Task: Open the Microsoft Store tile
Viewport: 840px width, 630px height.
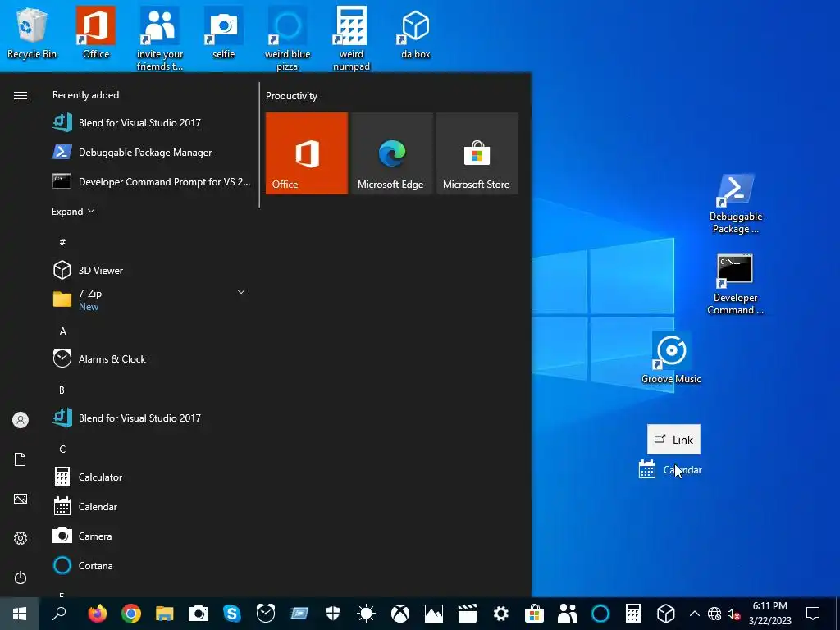Action: tap(477, 153)
